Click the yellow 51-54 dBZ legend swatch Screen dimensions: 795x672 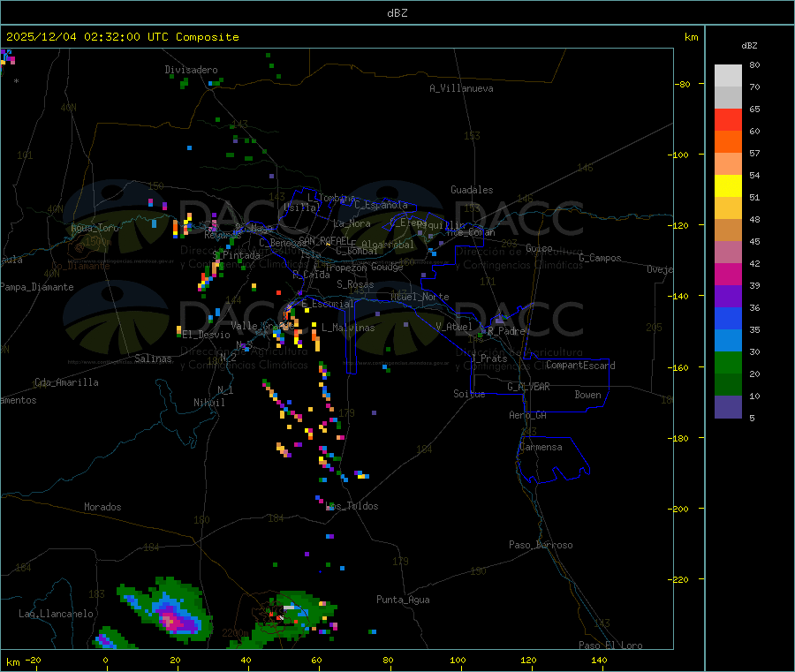click(728, 185)
